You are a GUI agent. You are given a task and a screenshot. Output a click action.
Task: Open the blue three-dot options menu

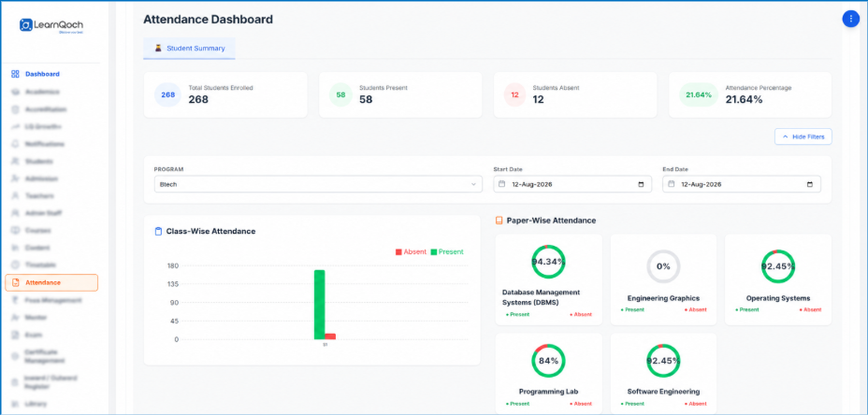pos(850,19)
